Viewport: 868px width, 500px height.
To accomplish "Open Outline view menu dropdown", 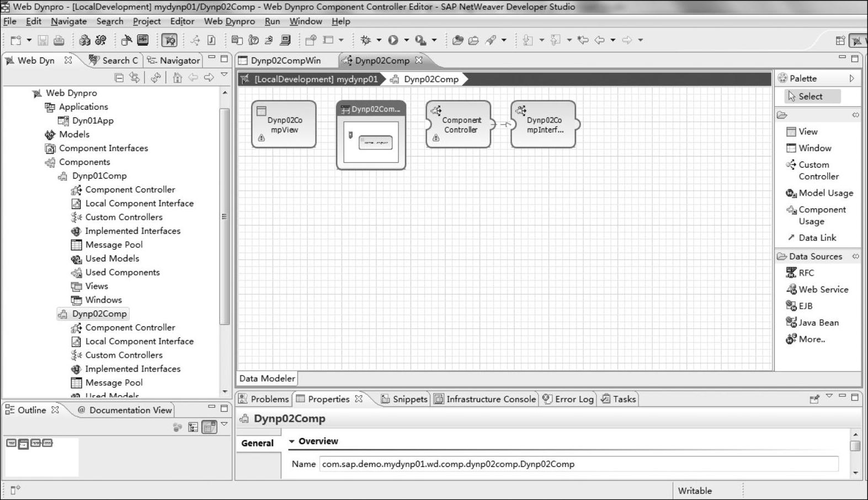I will coord(224,424).
